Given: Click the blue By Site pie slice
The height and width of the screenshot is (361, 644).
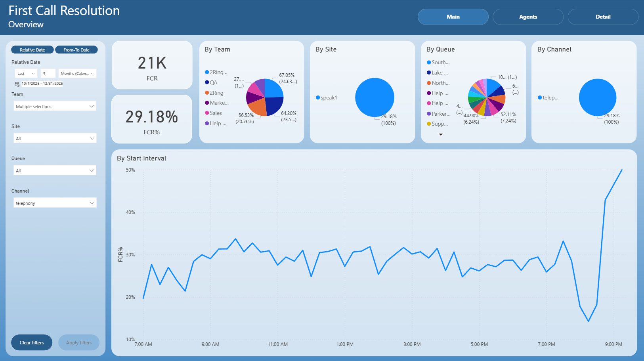Looking at the screenshot, I should pyautogui.click(x=375, y=97).
